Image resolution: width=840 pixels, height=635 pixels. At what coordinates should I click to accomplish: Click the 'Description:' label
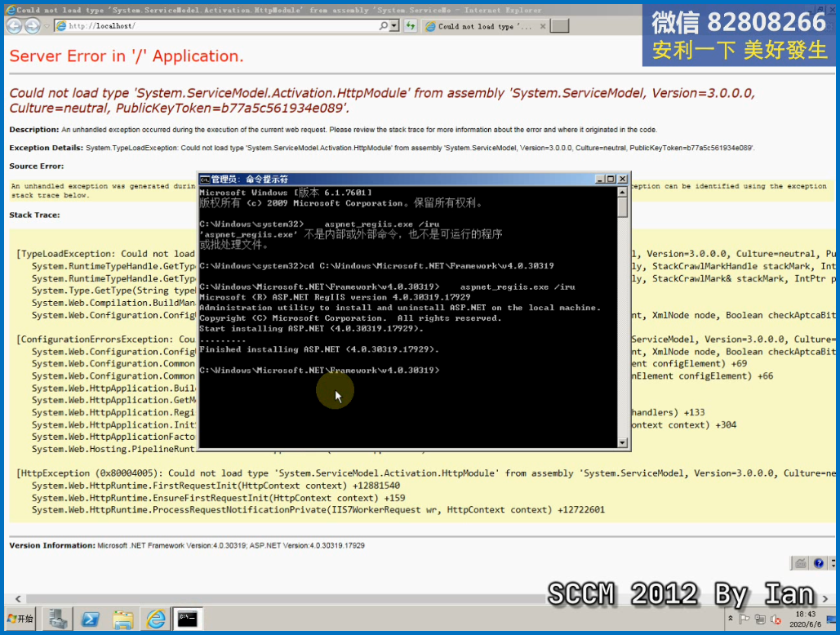[33, 130]
